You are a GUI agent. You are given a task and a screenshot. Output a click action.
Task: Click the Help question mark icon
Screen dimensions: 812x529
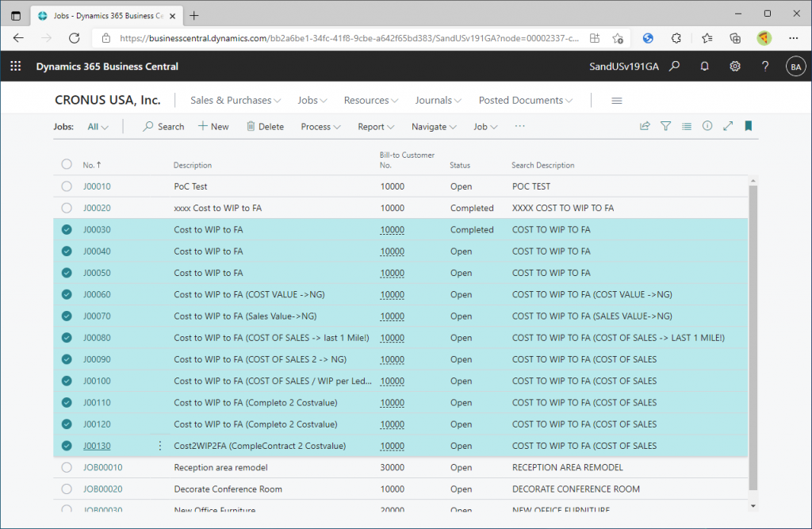pyautogui.click(x=765, y=67)
